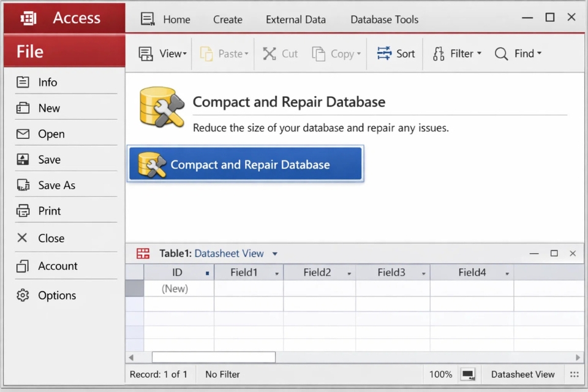588x392 pixels.
Task: Click the Account icon in sidebar
Action: point(23,266)
